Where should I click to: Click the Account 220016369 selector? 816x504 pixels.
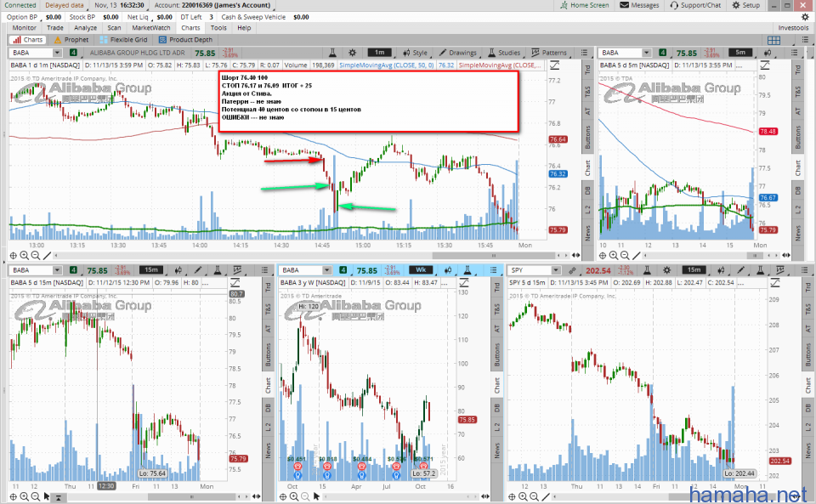coord(212,5)
